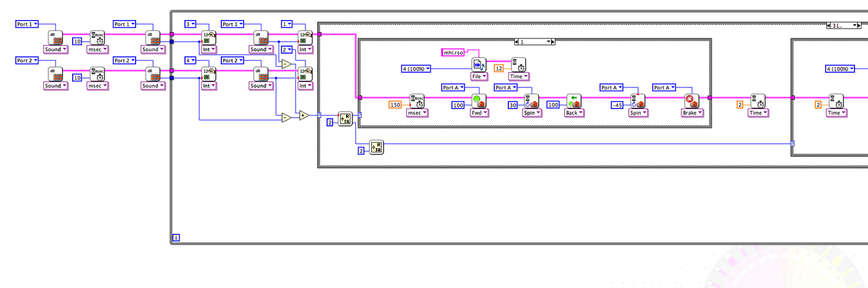Select Wait msec node on the Port 2 row
The width and height of the screenshot is (868, 288).
(97, 74)
